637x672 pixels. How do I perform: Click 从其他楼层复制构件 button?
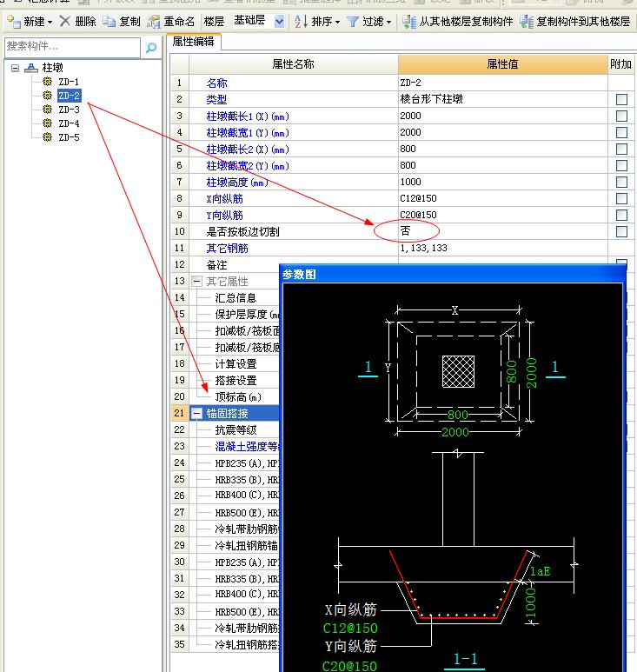pyautogui.click(x=457, y=21)
